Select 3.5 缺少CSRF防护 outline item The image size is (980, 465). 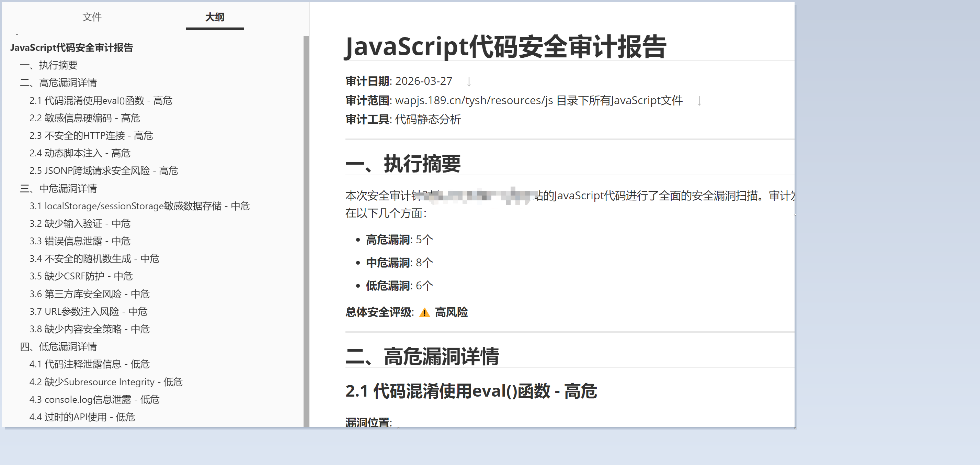tap(81, 276)
